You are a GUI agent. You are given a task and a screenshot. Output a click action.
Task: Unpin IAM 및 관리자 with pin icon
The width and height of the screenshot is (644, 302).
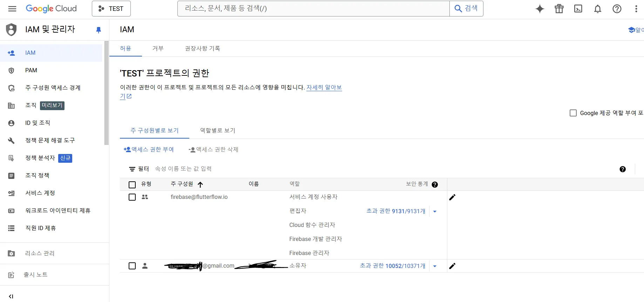[99, 30]
